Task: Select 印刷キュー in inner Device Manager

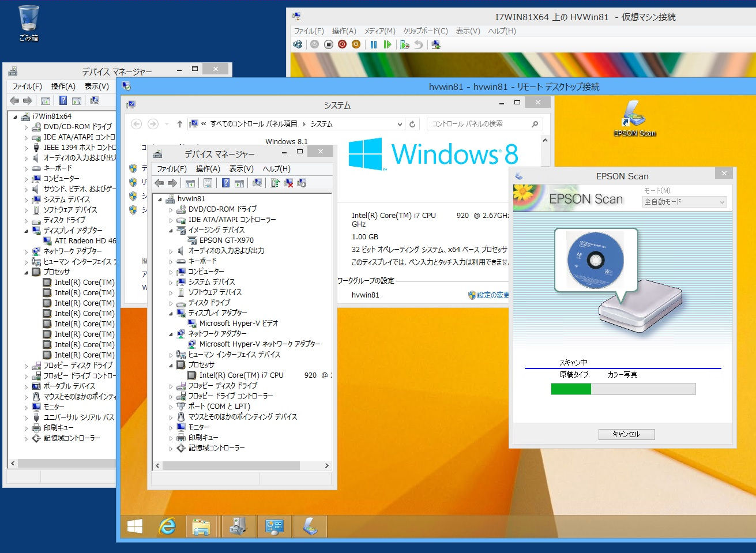Action: click(204, 438)
